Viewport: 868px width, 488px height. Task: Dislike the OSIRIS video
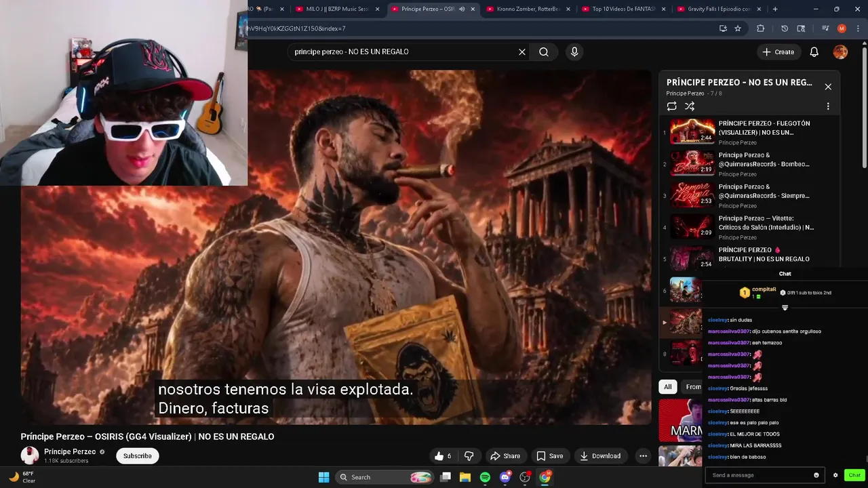click(469, 456)
